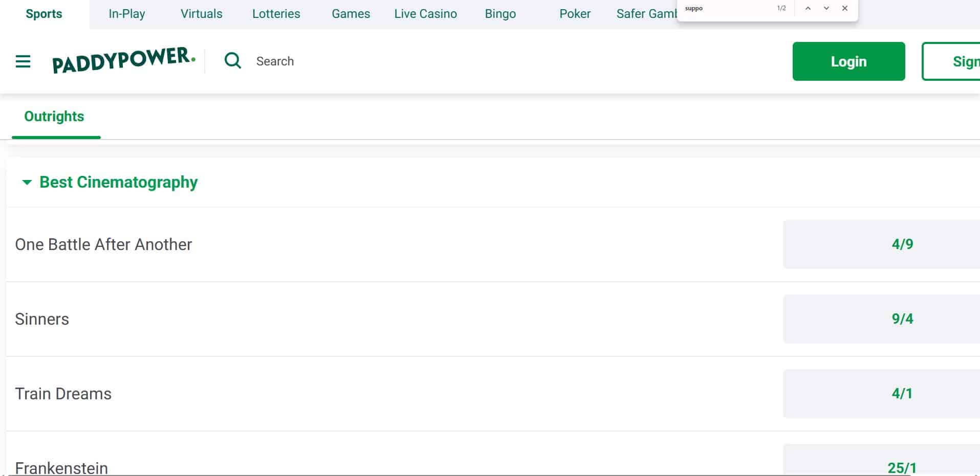Open the Virtuals section

[x=201, y=14]
